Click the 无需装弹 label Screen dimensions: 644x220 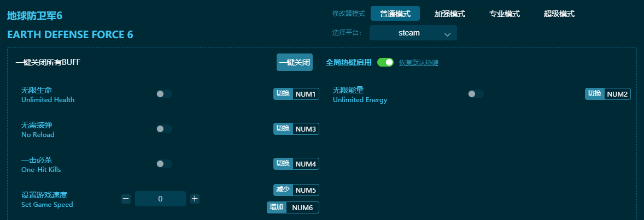pos(37,125)
